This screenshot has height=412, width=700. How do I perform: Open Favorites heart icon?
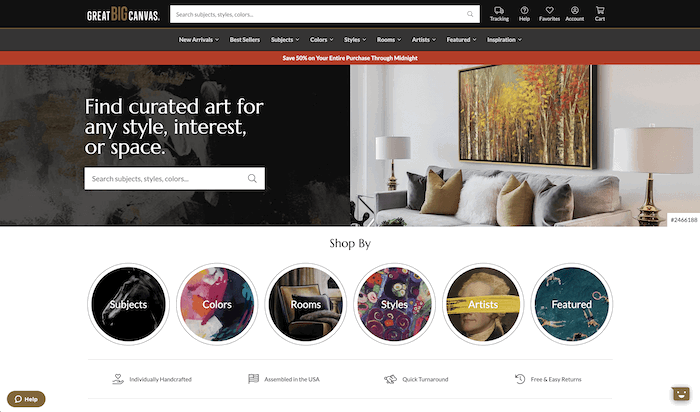click(x=549, y=10)
